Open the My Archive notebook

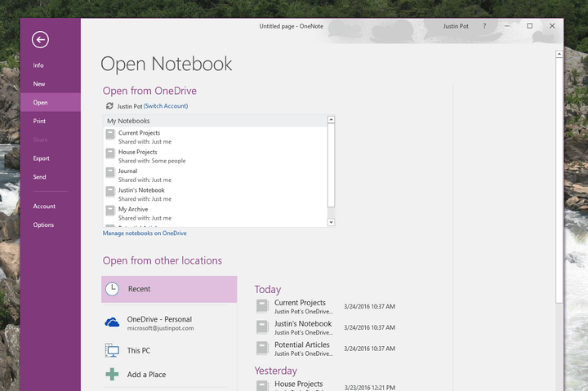(x=216, y=213)
